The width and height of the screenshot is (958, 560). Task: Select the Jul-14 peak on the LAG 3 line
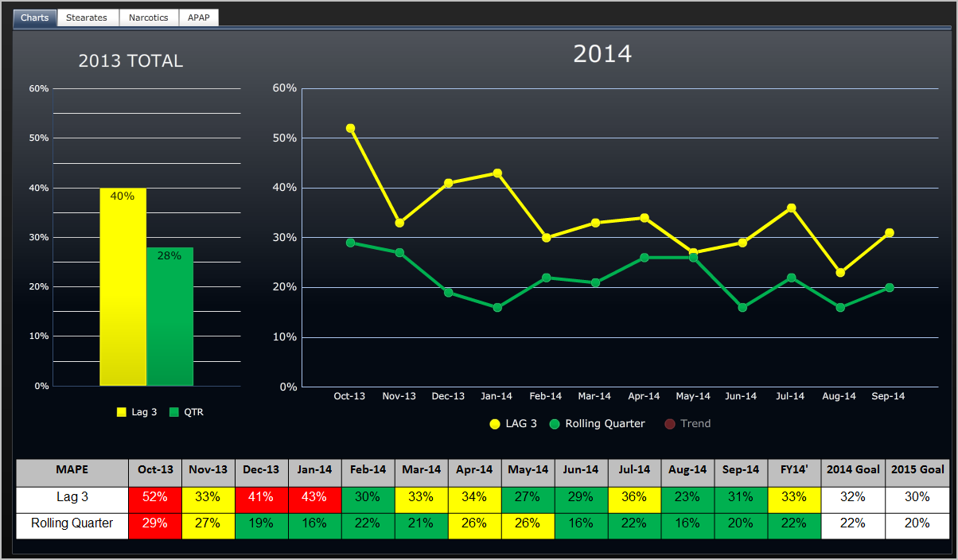click(x=790, y=208)
